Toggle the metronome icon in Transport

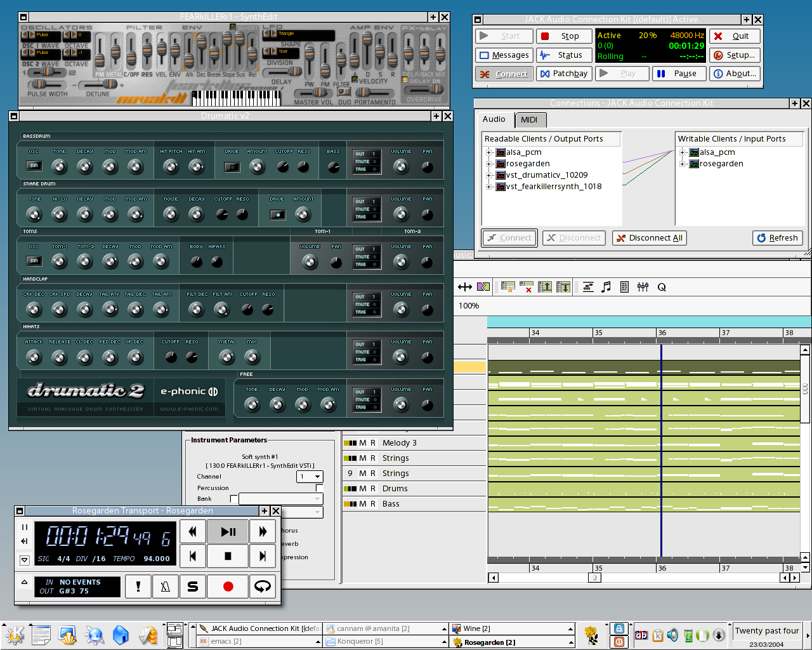tap(166, 587)
